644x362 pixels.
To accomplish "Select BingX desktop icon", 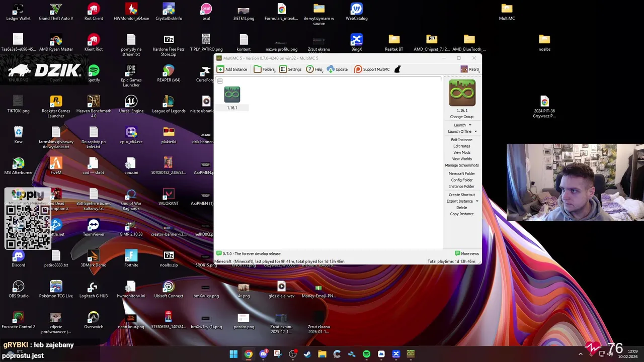I will (357, 43).
